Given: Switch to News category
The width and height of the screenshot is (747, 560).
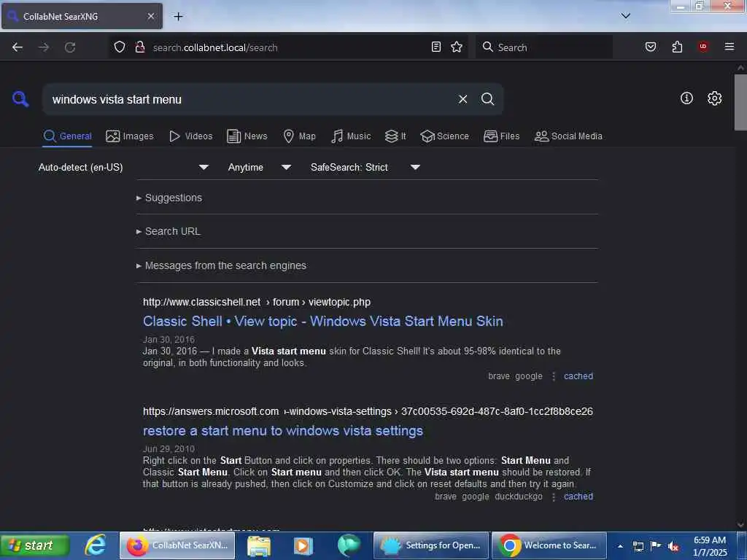Looking at the screenshot, I should point(247,136).
